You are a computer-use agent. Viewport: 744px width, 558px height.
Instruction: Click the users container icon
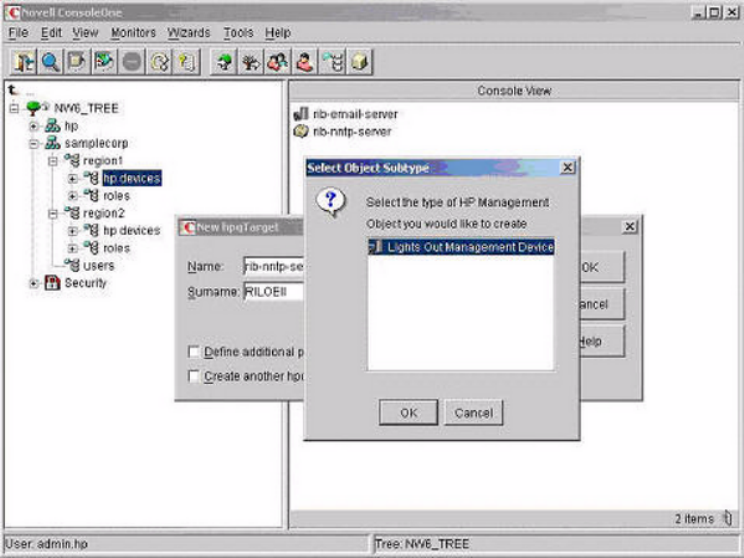point(72,265)
